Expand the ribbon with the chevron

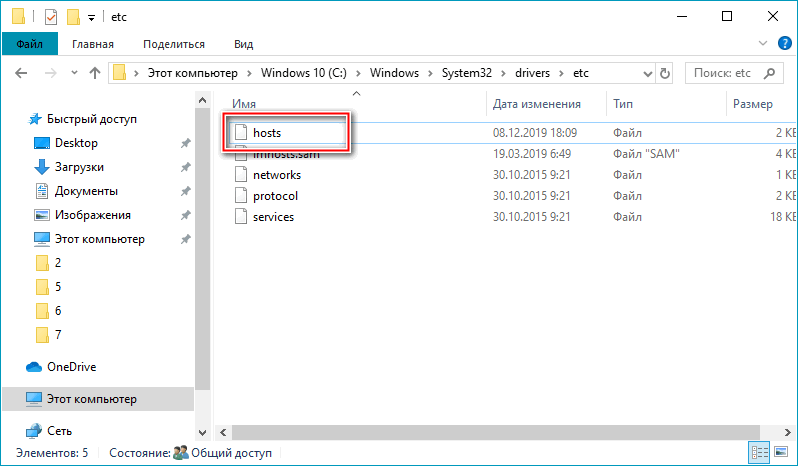762,43
